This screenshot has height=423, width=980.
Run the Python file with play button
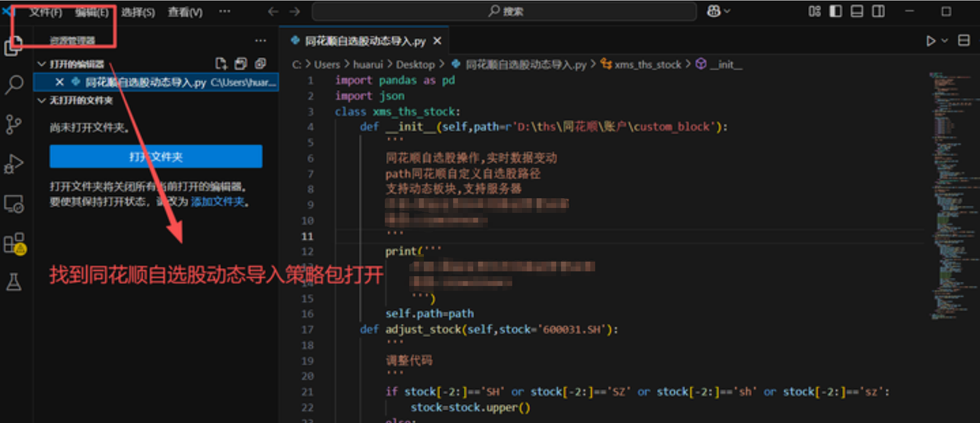(930, 41)
